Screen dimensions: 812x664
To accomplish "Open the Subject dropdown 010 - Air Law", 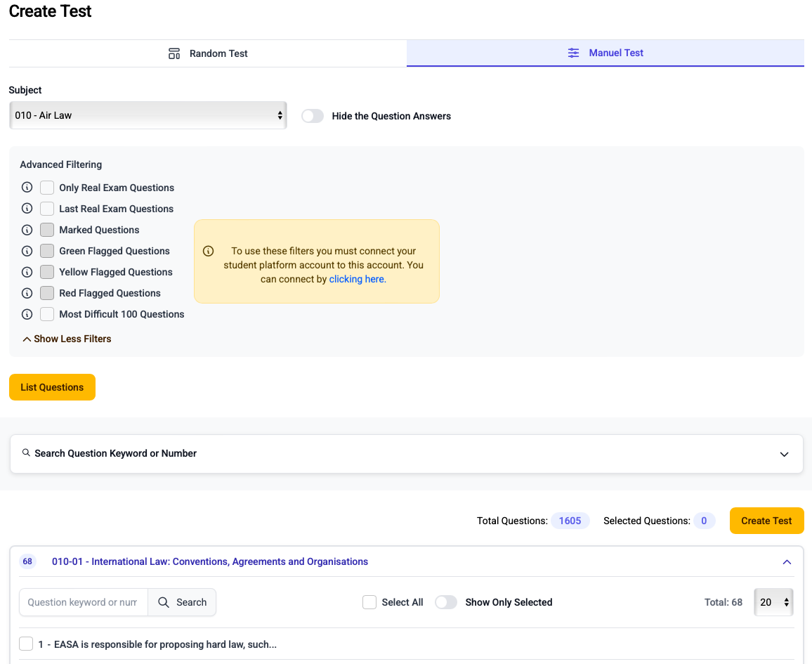I will 148,115.
